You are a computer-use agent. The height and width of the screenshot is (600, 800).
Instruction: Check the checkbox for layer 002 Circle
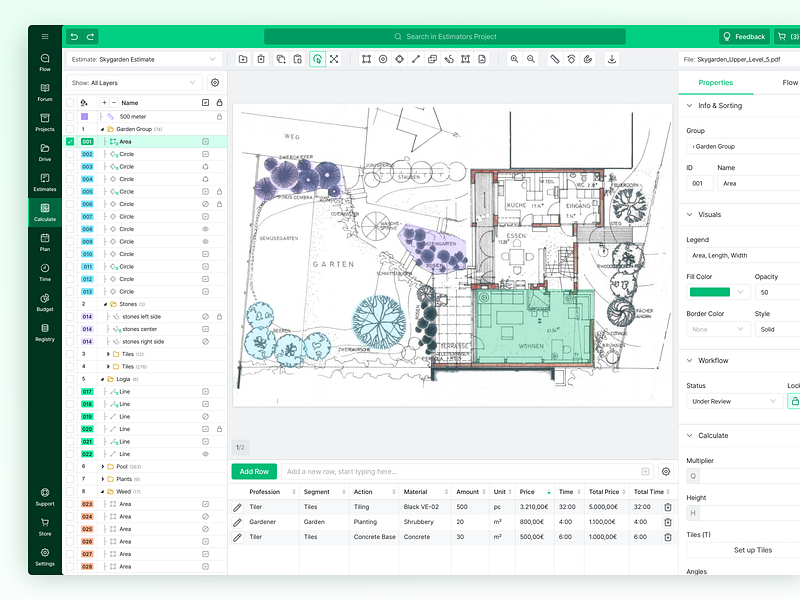(x=68, y=153)
